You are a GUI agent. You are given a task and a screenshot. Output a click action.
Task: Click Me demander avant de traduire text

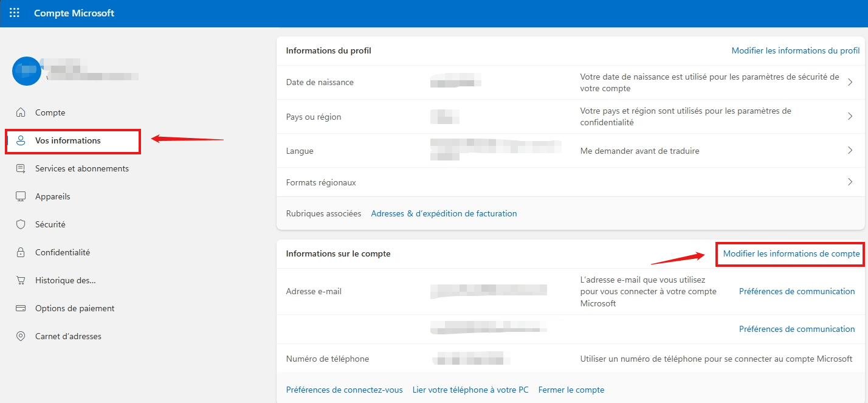[640, 151]
